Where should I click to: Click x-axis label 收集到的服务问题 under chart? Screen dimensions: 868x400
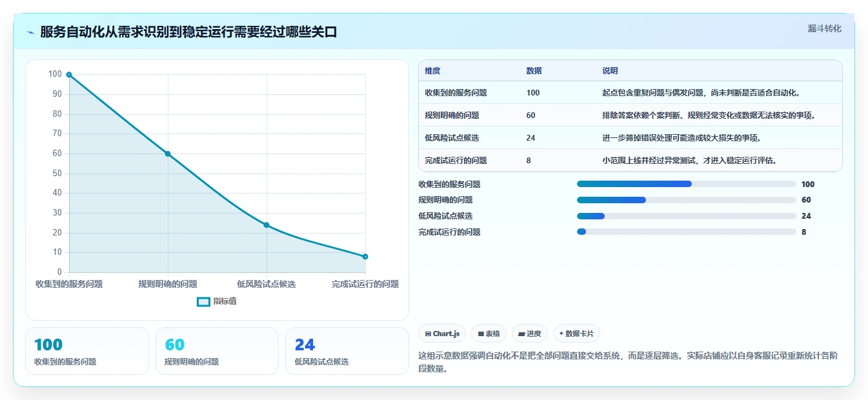click(69, 284)
